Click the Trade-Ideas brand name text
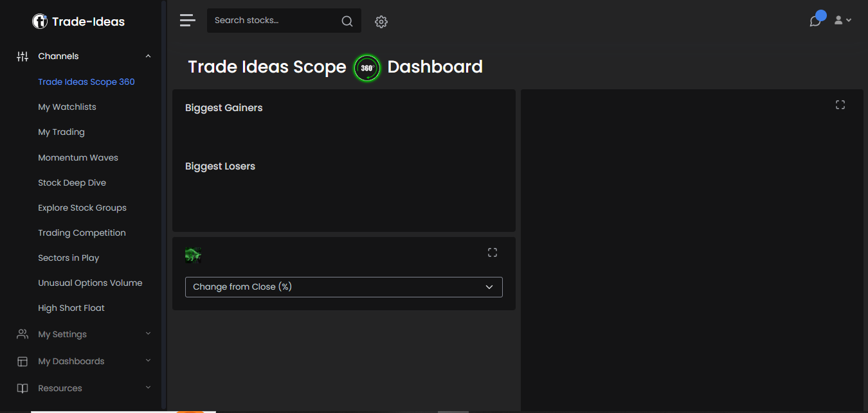The width and height of the screenshot is (868, 413). click(88, 21)
